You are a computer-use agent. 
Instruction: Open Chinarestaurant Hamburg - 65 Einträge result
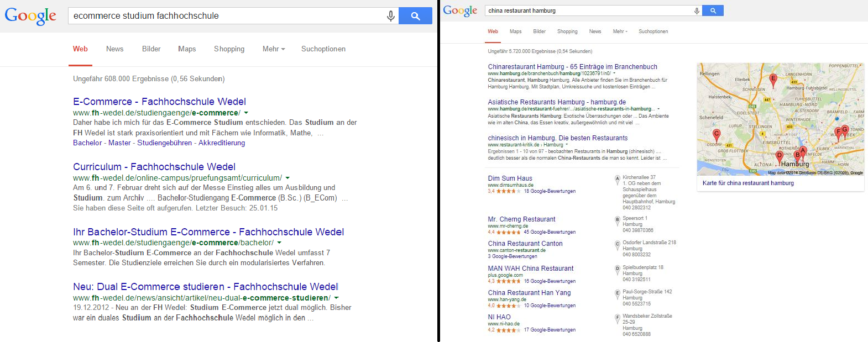coord(572,67)
